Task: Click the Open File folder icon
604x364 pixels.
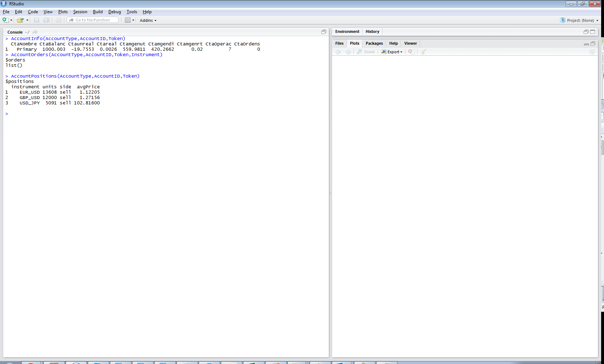Action: 20,20
